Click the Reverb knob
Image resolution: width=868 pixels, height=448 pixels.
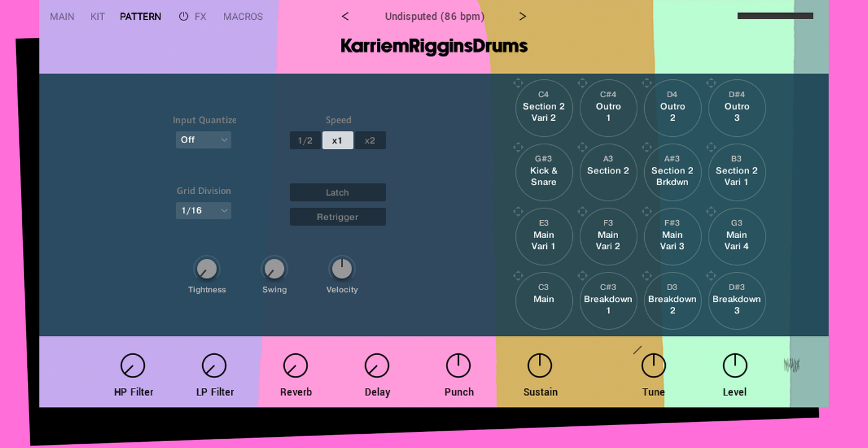point(296,366)
